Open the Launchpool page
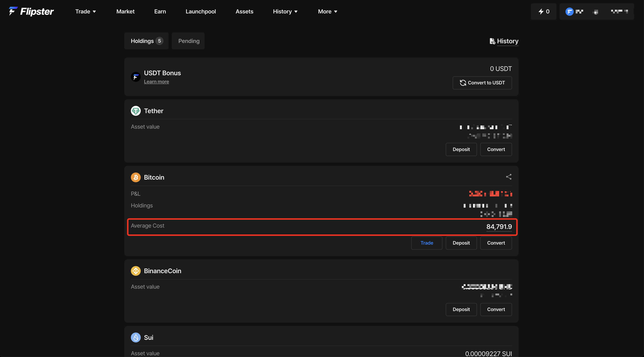This screenshot has width=644, height=357. (200, 12)
